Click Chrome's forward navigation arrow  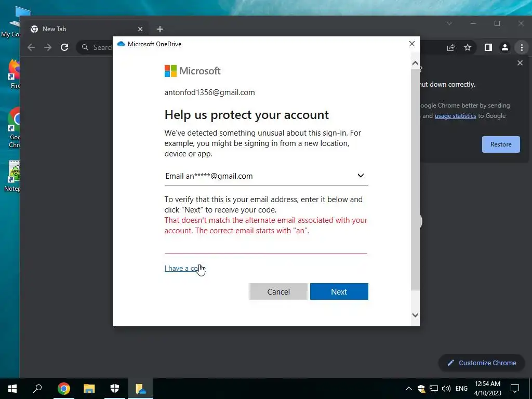[x=48, y=47]
